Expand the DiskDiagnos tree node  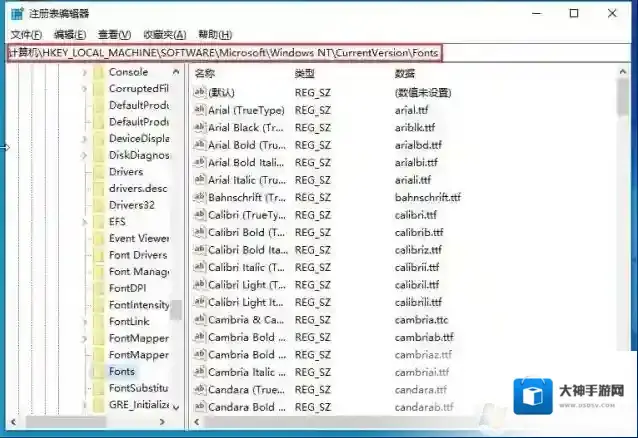pyautogui.click(x=85, y=155)
